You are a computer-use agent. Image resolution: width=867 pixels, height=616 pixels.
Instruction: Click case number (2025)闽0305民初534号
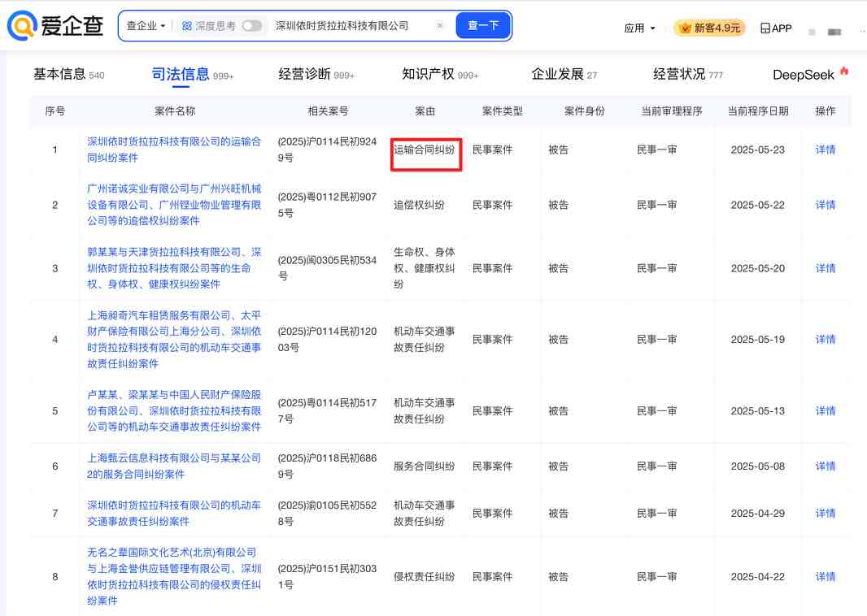[x=327, y=268]
